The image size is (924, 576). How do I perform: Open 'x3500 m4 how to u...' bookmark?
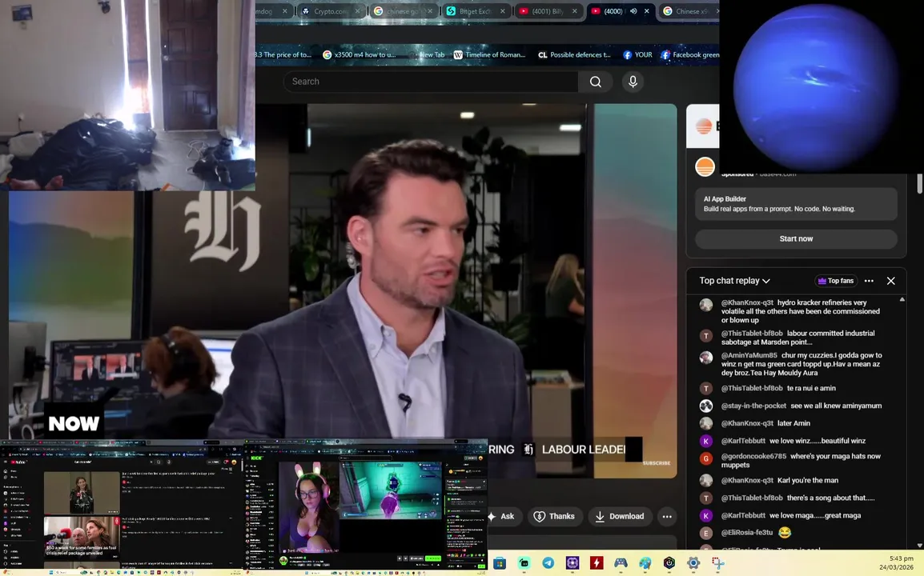[359, 54]
